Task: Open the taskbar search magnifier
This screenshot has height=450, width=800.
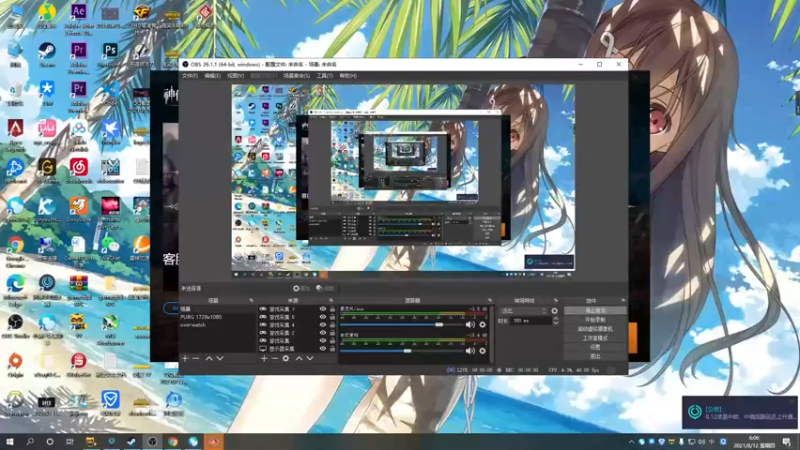Action: tap(30, 442)
